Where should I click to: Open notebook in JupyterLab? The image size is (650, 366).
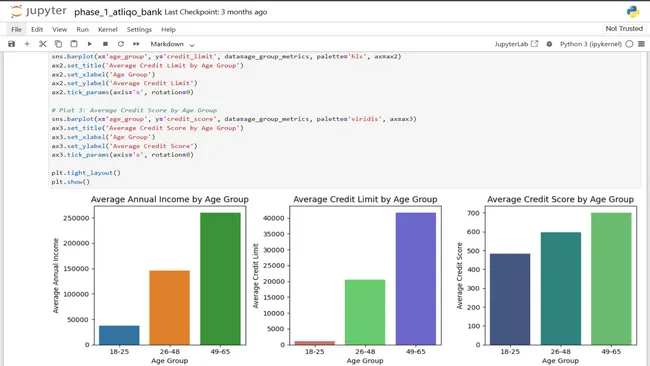click(516, 44)
